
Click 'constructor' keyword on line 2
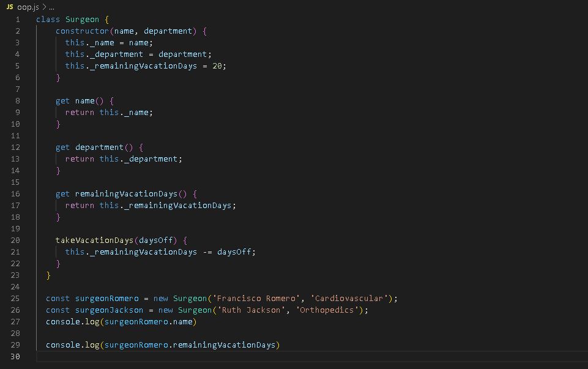pos(82,31)
